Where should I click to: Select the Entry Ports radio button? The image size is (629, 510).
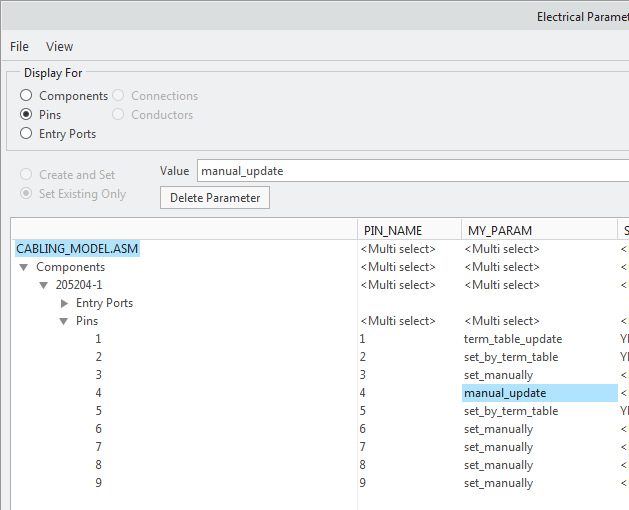pos(27,133)
